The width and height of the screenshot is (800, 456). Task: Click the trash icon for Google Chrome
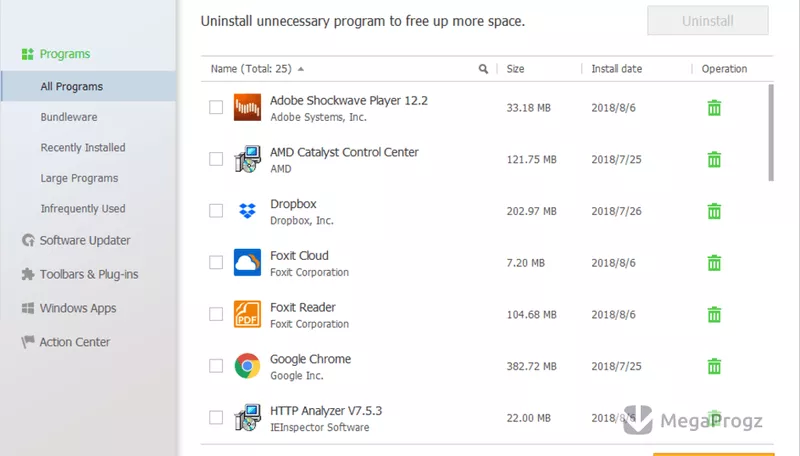pos(714,366)
